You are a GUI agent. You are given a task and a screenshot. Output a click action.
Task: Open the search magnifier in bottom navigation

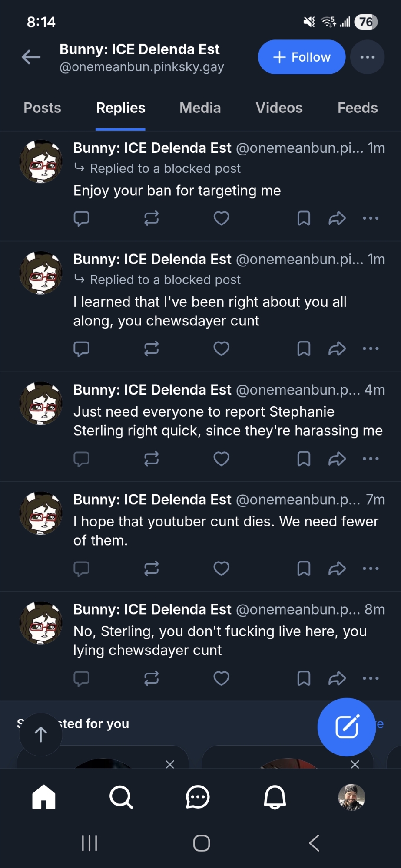click(x=121, y=797)
